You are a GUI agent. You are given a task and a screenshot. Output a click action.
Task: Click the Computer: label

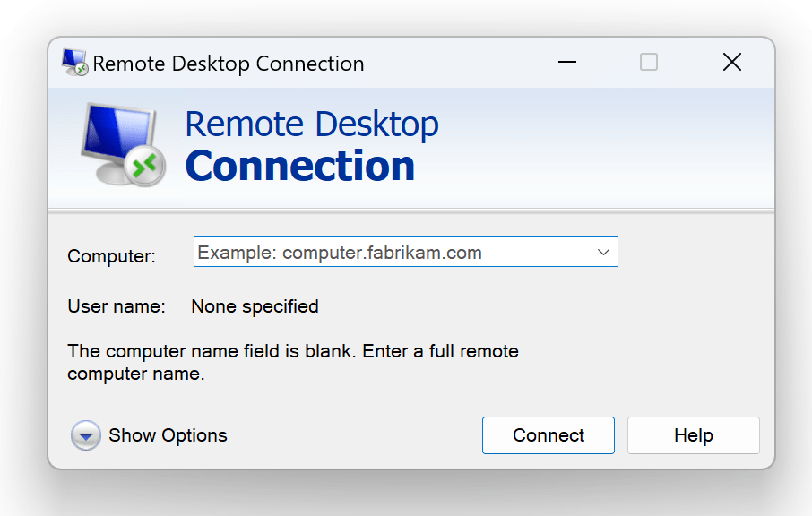[111, 256]
